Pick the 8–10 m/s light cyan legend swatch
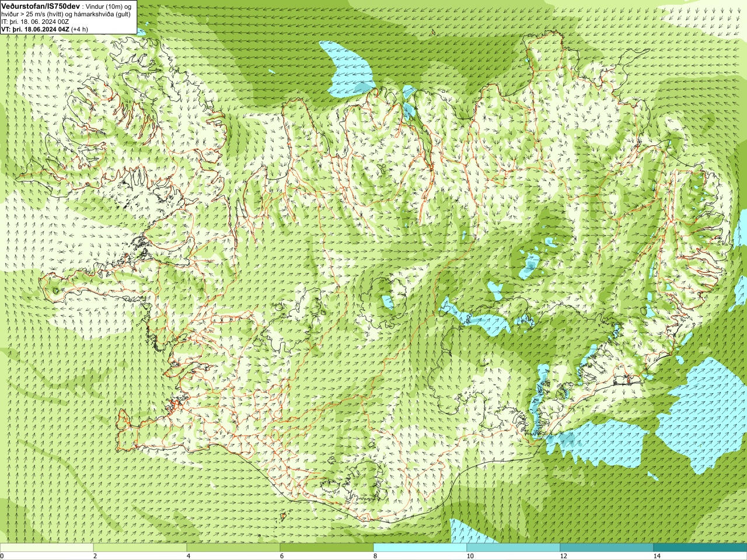The image size is (747, 560). (420, 548)
